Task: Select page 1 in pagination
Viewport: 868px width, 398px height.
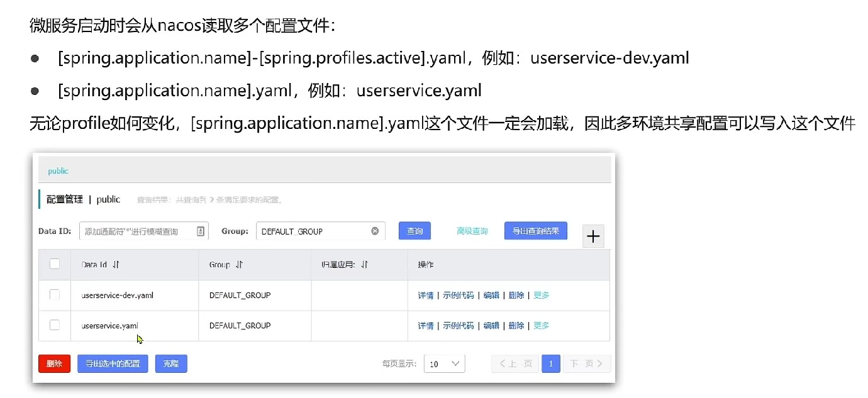Action: (x=551, y=363)
